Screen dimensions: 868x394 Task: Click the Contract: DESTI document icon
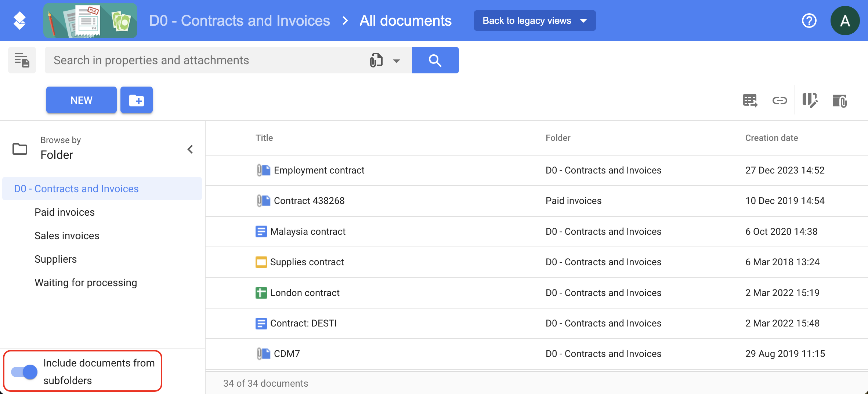[261, 323]
